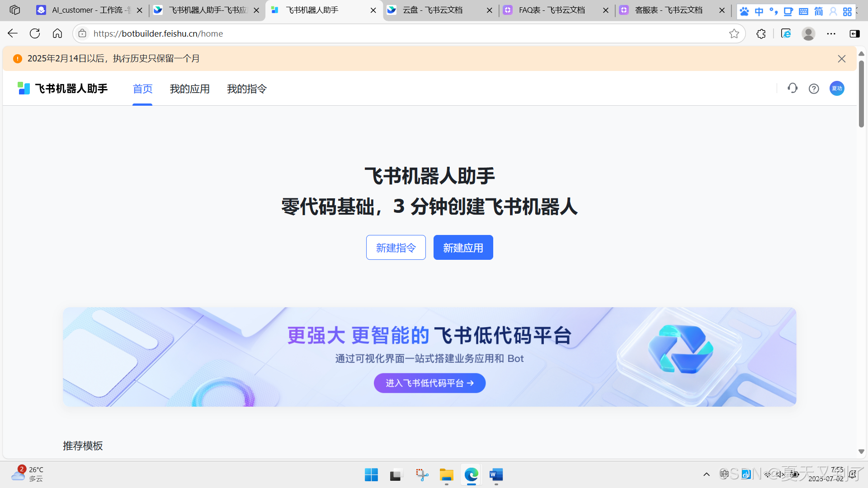Open the Word app on the taskbar
Screen dimensions: 868x488
coord(496,475)
